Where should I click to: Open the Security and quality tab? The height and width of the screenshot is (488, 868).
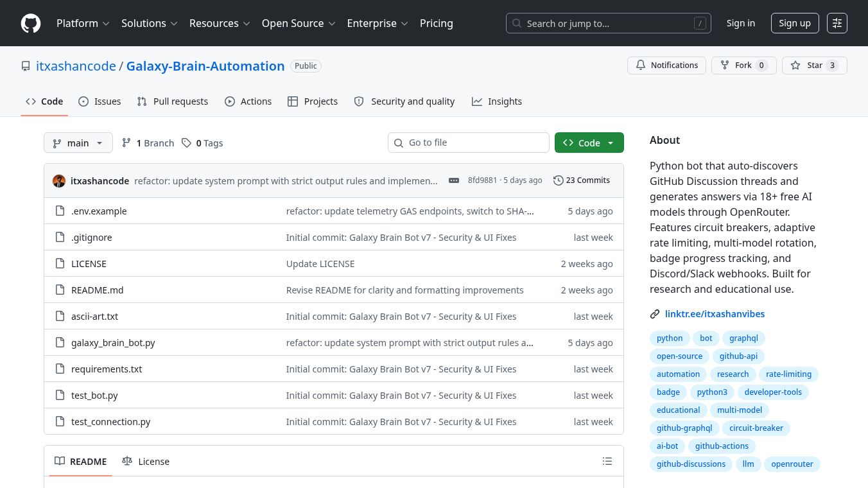pos(404,101)
